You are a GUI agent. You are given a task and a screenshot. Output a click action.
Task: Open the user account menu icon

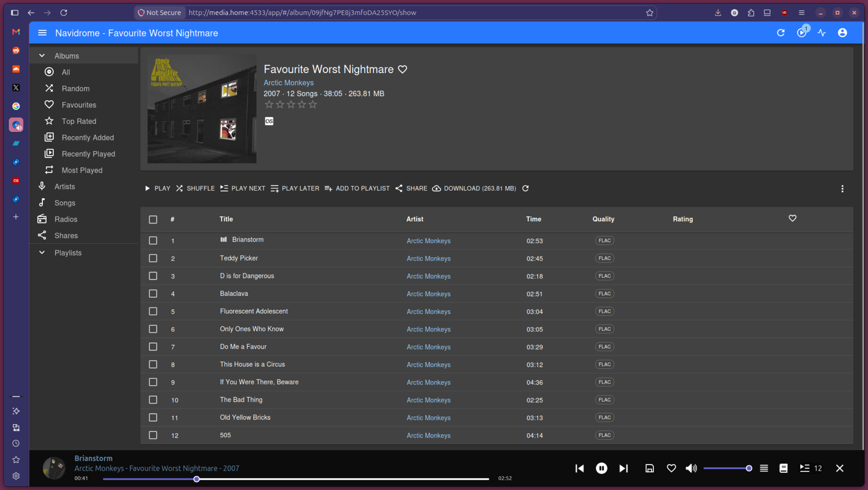(843, 33)
